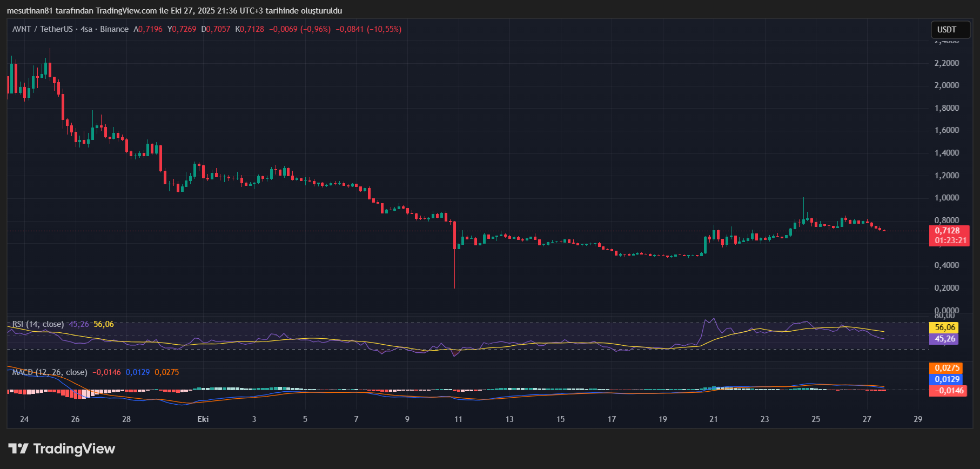Click the RSI (14, close) indicator legend
This screenshot has width=980, height=469.
click(38, 324)
